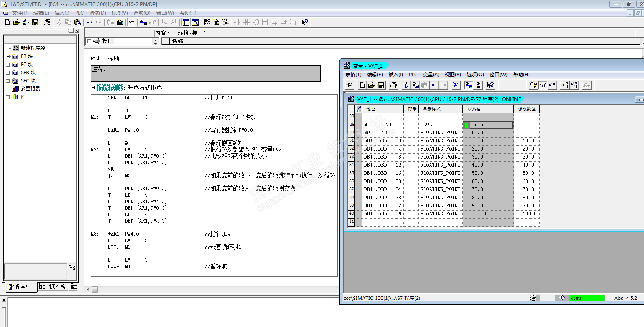Collapse the 接口 interface node
Image resolution: width=644 pixels, height=327 pixels.
(89, 41)
